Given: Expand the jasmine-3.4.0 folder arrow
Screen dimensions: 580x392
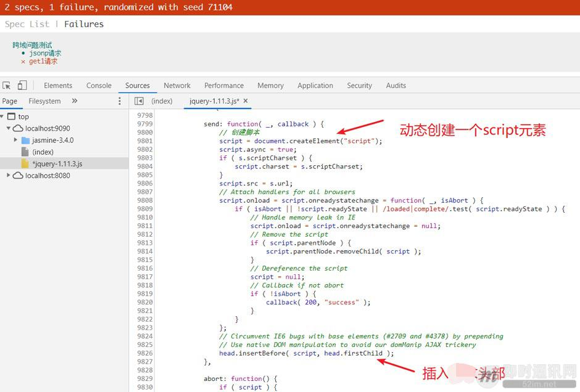Looking at the screenshot, I should (x=15, y=140).
